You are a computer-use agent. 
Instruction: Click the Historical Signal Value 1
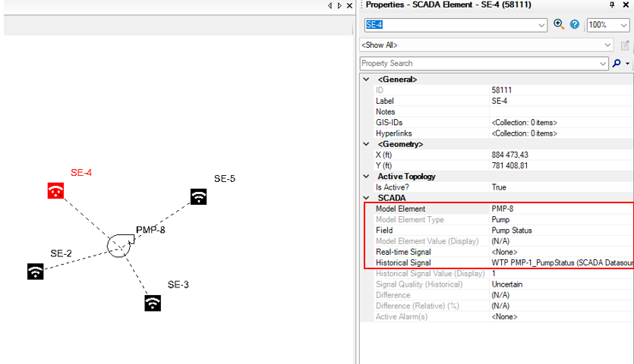[x=494, y=274]
